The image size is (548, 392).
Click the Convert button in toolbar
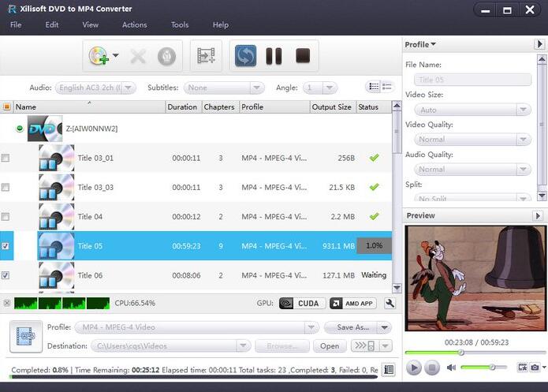(x=245, y=55)
